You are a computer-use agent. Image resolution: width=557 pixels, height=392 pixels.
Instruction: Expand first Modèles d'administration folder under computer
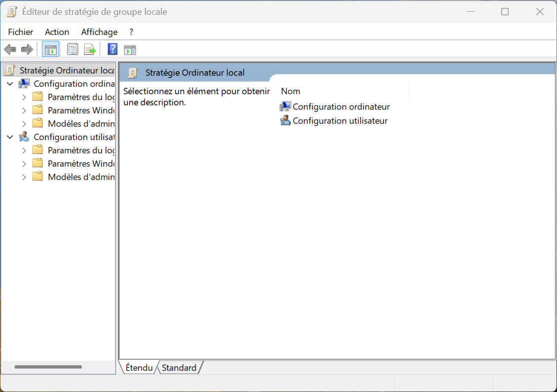[24, 124]
